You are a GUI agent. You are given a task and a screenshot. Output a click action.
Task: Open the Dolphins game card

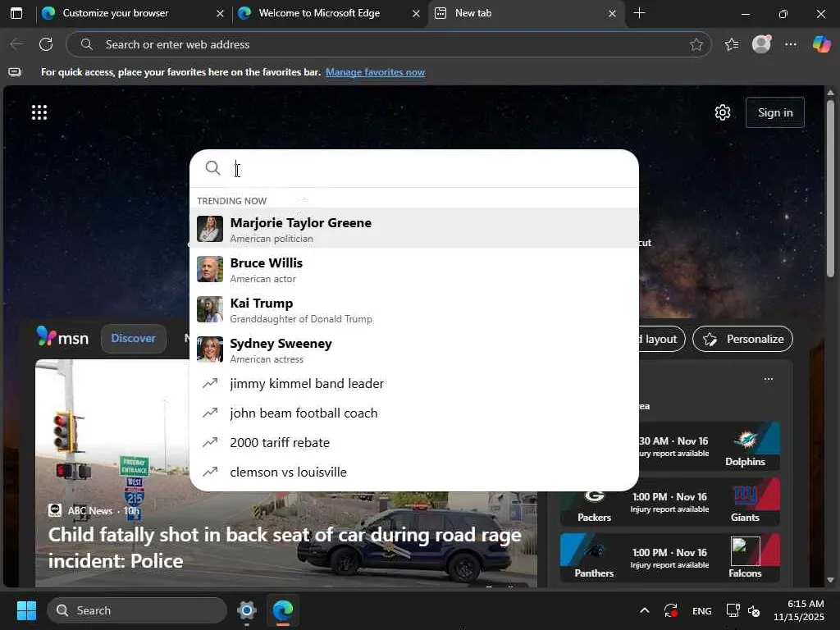pos(710,446)
